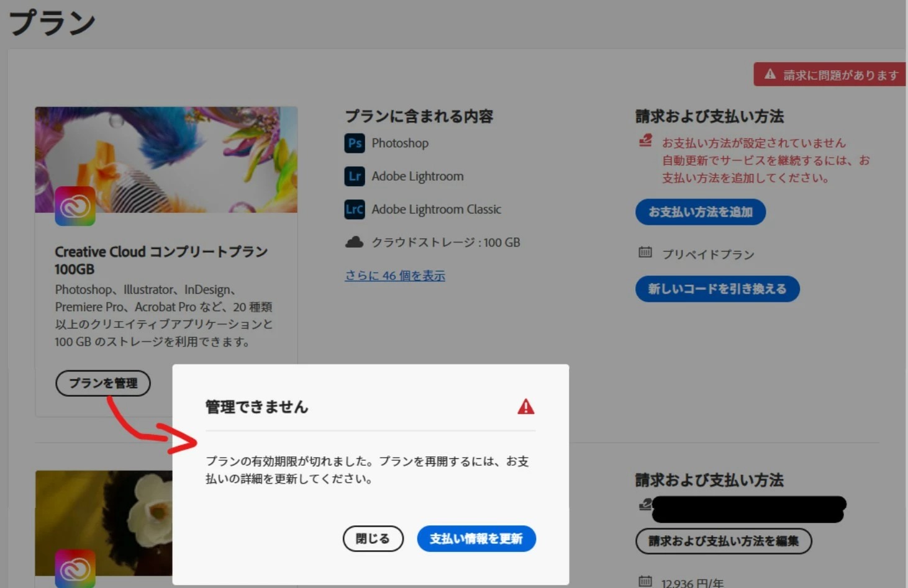The width and height of the screenshot is (908, 588).
Task: Click クラウドストレージ : 100 GB text
Action: (x=446, y=242)
